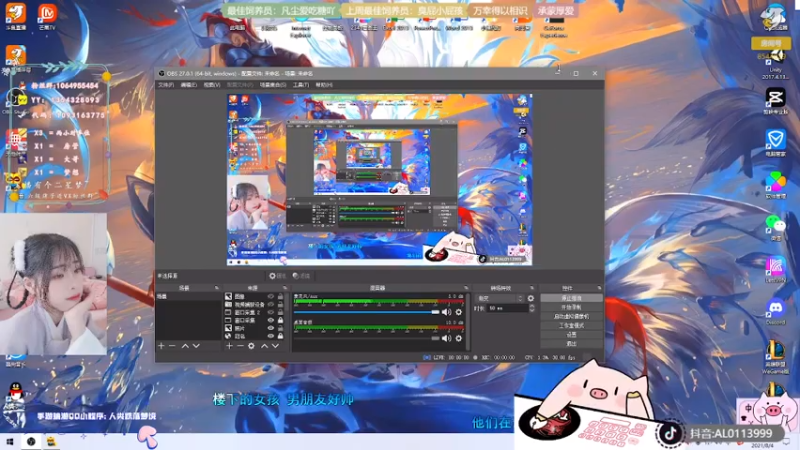Click the 开始录制 button
The width and height of the screenshot is (800, 450).
(571, 307)
